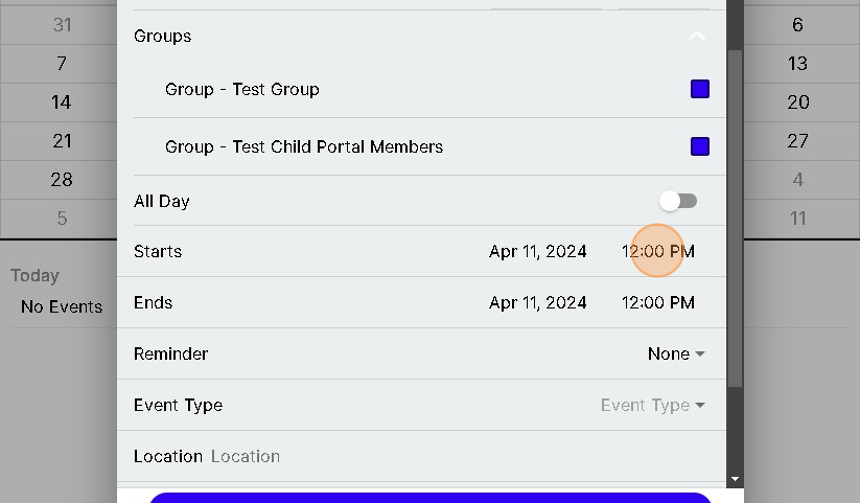Check the Group - Test Group checkbox

coord(700,89)
